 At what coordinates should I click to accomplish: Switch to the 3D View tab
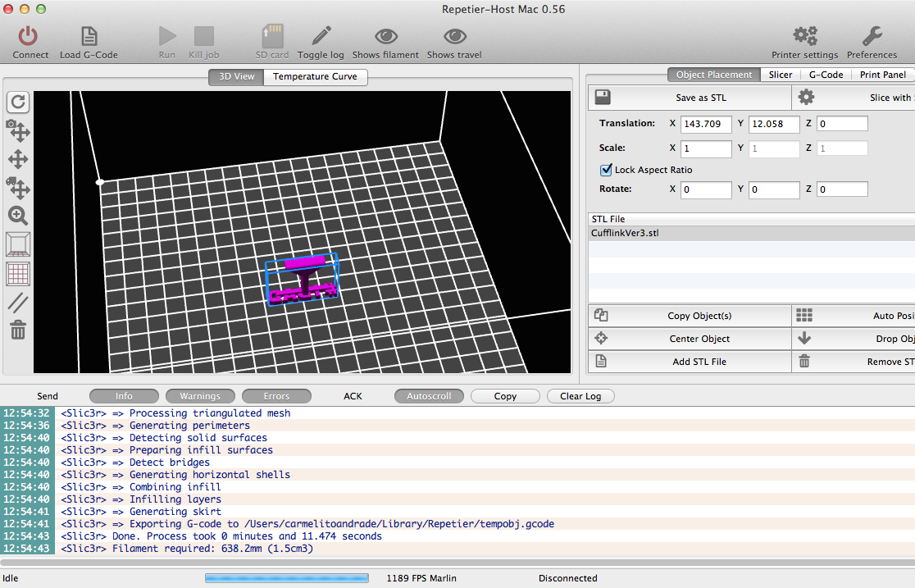tap(236, 76)
